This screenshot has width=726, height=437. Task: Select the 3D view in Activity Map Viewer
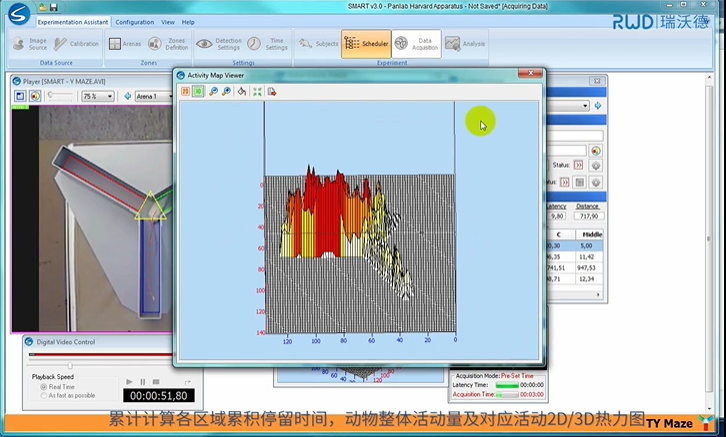tap(198, 92)
